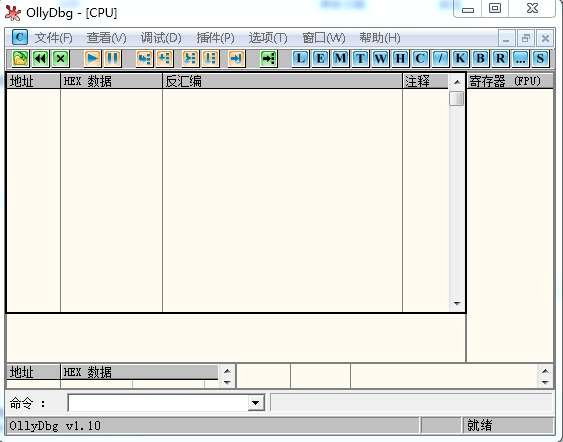
Task: Click stack pane scrollbar down arrow
Action: [545, 383]
